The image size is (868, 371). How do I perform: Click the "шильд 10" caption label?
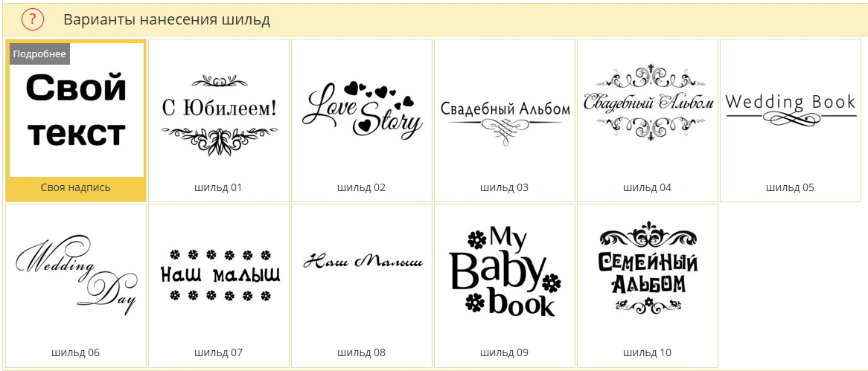[x=647, y=352]
